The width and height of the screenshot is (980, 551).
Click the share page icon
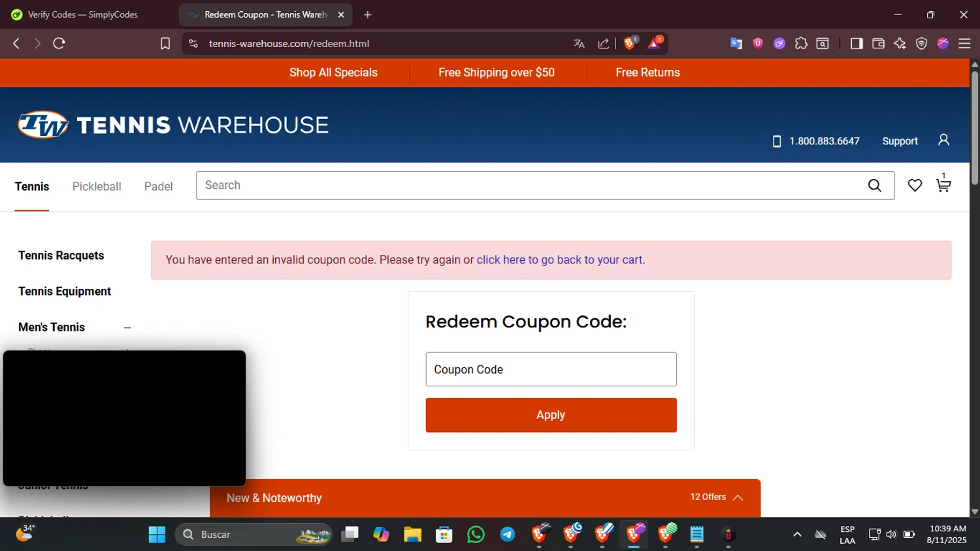[x=604, y=43]
